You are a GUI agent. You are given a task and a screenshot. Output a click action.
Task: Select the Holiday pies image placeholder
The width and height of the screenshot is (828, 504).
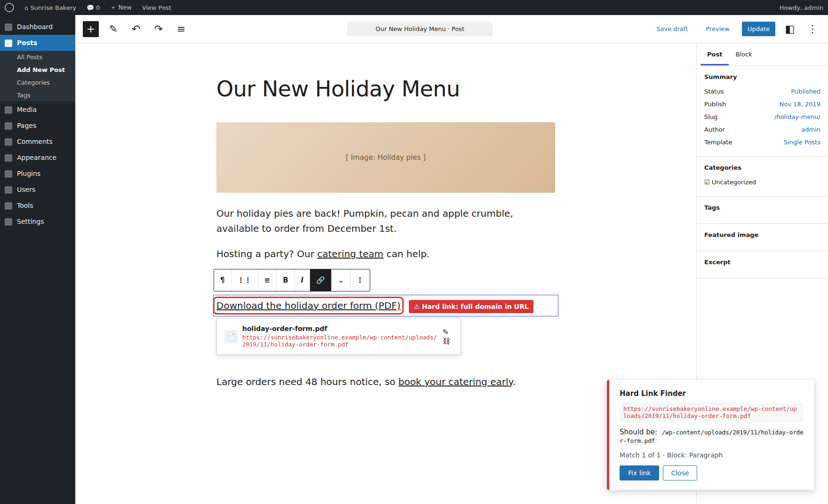point(386,157)
